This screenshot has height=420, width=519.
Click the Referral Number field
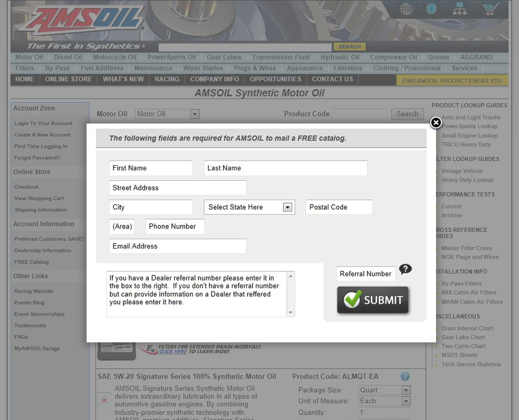coord(366,274)
